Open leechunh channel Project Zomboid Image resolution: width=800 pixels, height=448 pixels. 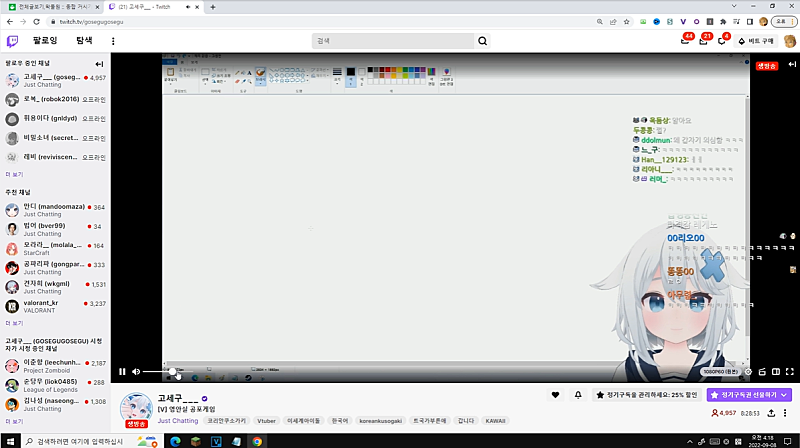(x=55, y=366)
